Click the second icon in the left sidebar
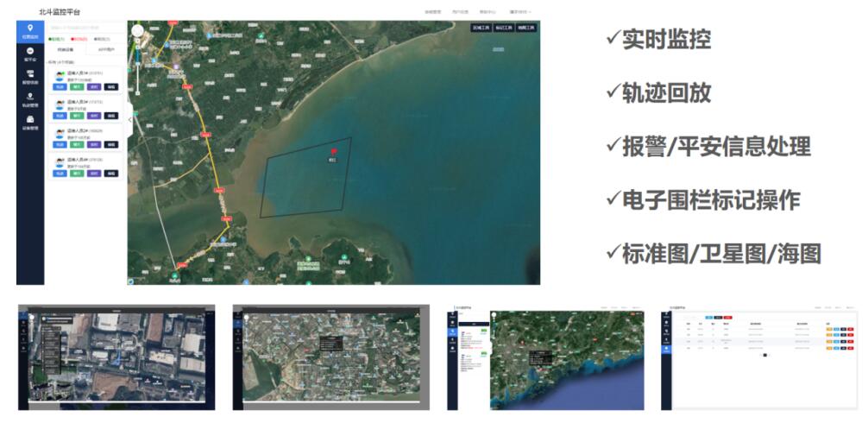The image size is (868, 423). point(30,54)
